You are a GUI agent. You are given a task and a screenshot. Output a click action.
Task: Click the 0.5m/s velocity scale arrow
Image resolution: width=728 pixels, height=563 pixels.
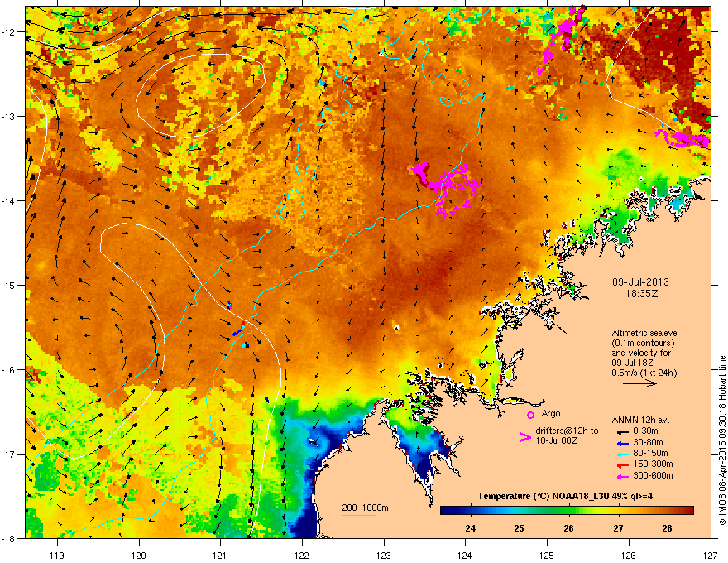pos(639,383)
